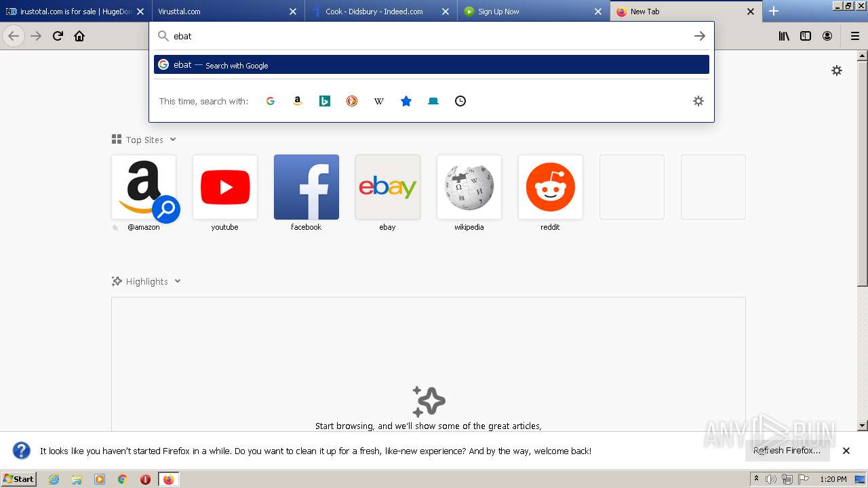Image resolution: width=868 pixels, height=488 pixels.
Task: Search this time with DuckDuckGo icon
Action: click(352, 101)
